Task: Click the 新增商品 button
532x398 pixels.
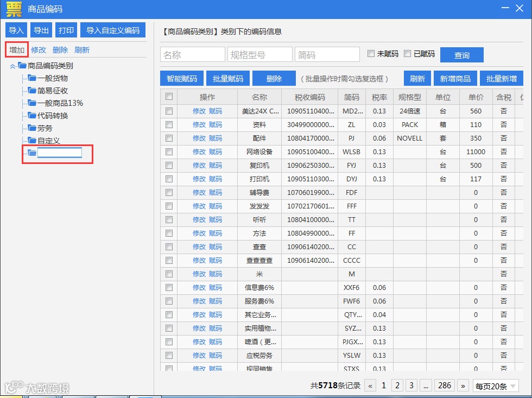Action: 455,79
